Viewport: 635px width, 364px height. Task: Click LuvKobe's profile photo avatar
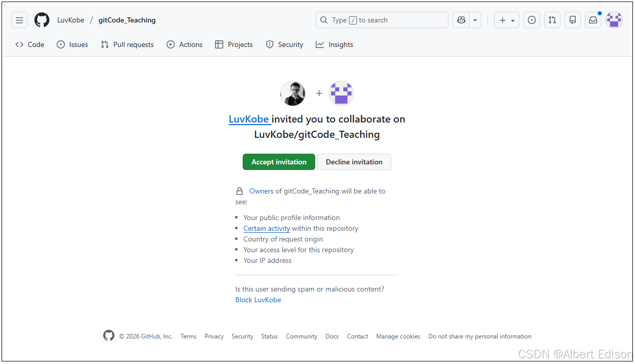[x=293, y=93]
